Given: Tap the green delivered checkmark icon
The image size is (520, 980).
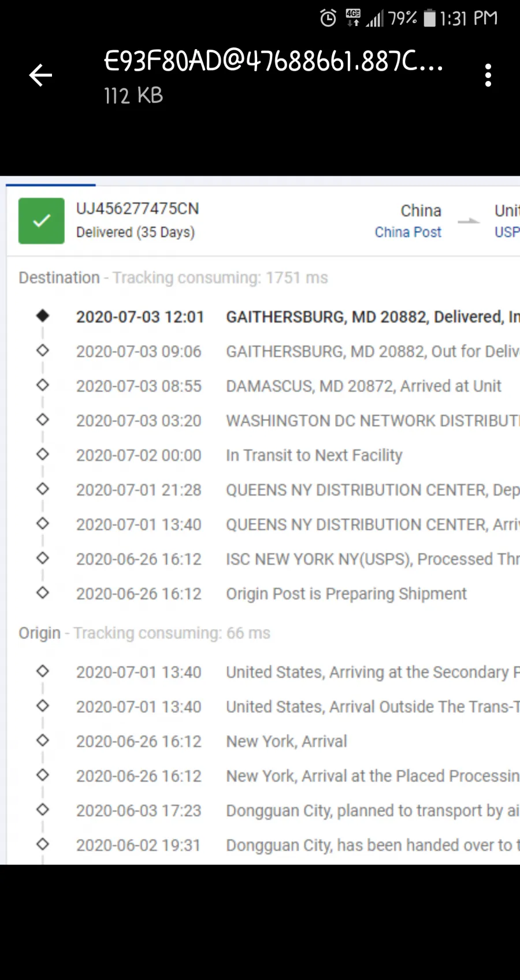Looking at the screenshot, I should pos(42,221).
